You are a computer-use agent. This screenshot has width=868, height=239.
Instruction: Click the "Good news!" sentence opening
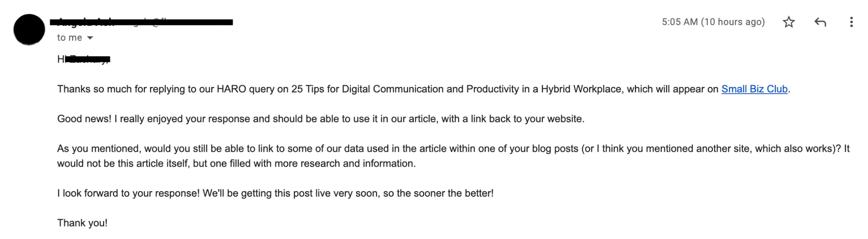coord(84,119)
